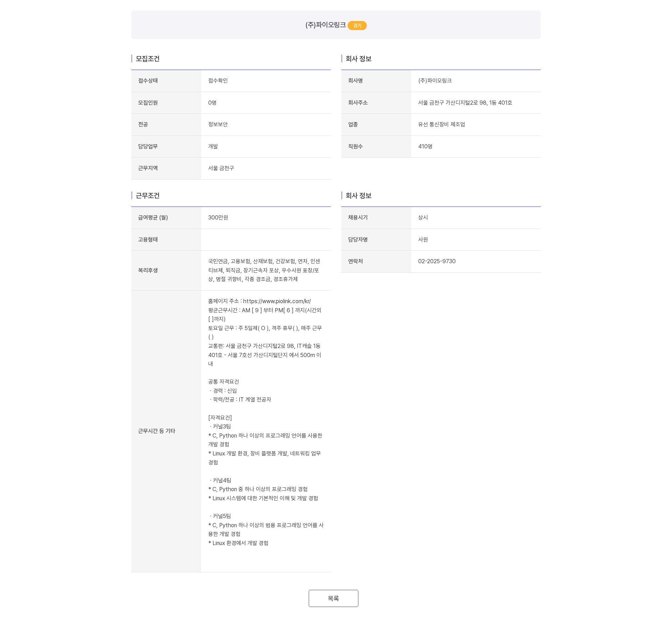Screen dimensions: 672x635
Task: Click the 학력/전공 : IT 계열 전공자 line
Action: coord(240,399)
